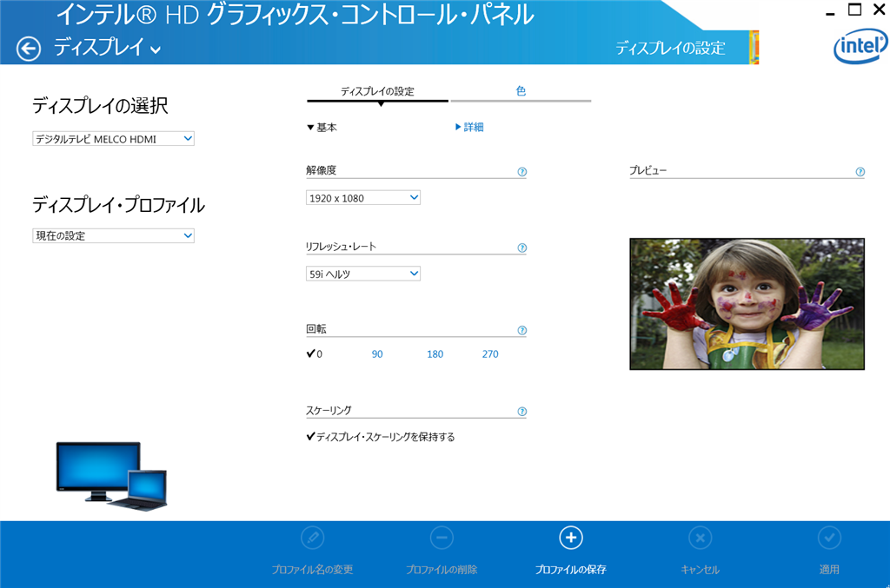The image size is (890, 588).
Task: Select rotation 0 degrees
Action: point(315,353)
